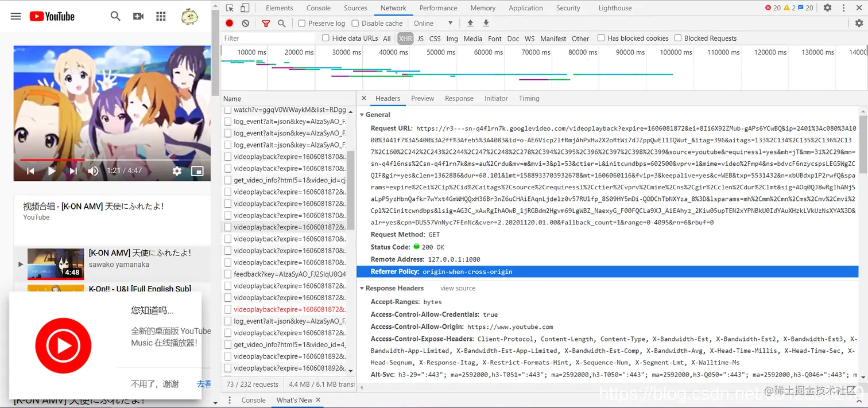This screenshot has height=408, width=868.
Task: Show All request types
Action: 387,38
